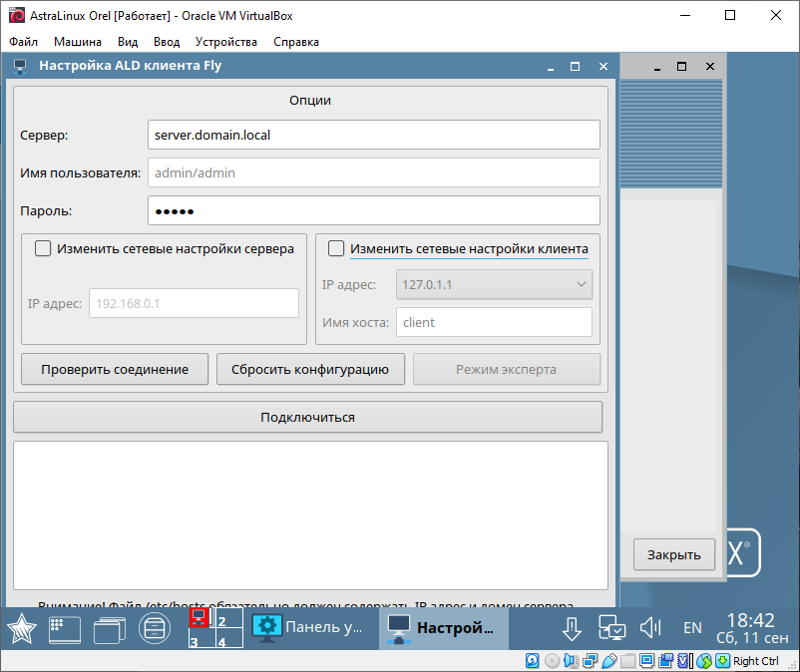Click the Проверить соединение button
Image resolution: width=800 pixels, height=672 pixels.
point(115,369)
